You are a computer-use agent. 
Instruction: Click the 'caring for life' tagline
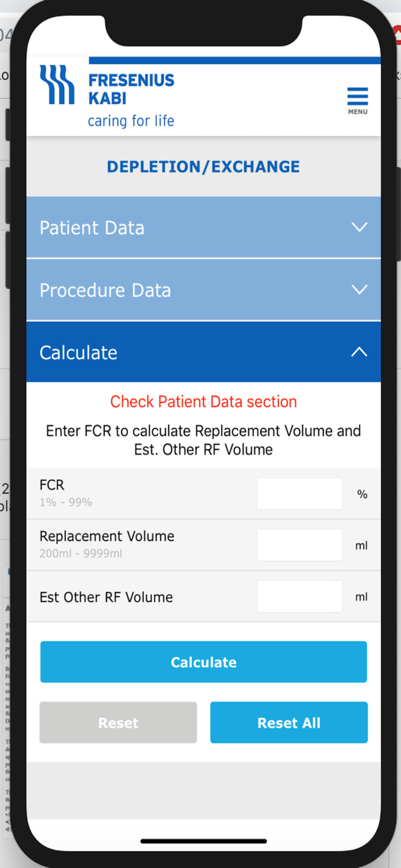coord(131,120)
